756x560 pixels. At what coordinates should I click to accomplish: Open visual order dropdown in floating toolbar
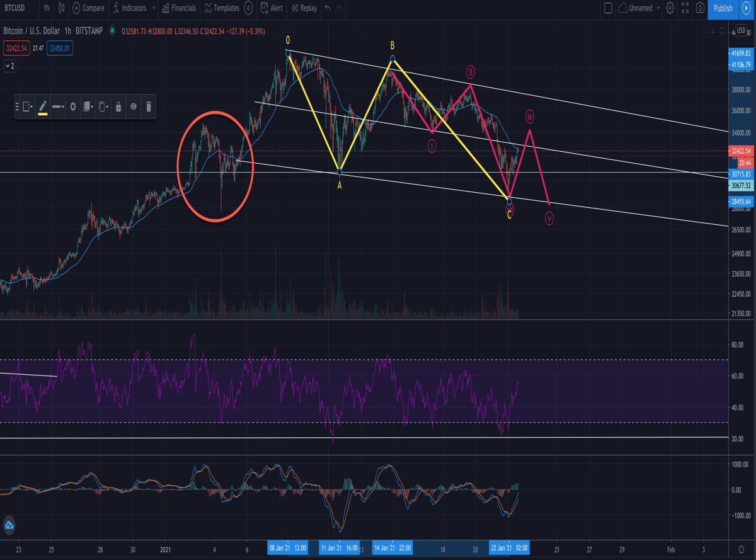89,107
